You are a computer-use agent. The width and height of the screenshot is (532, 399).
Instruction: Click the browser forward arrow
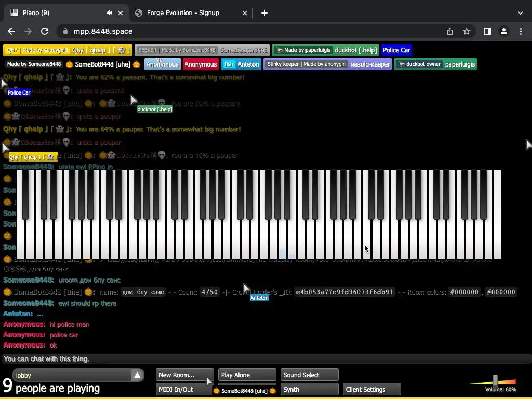28,31
